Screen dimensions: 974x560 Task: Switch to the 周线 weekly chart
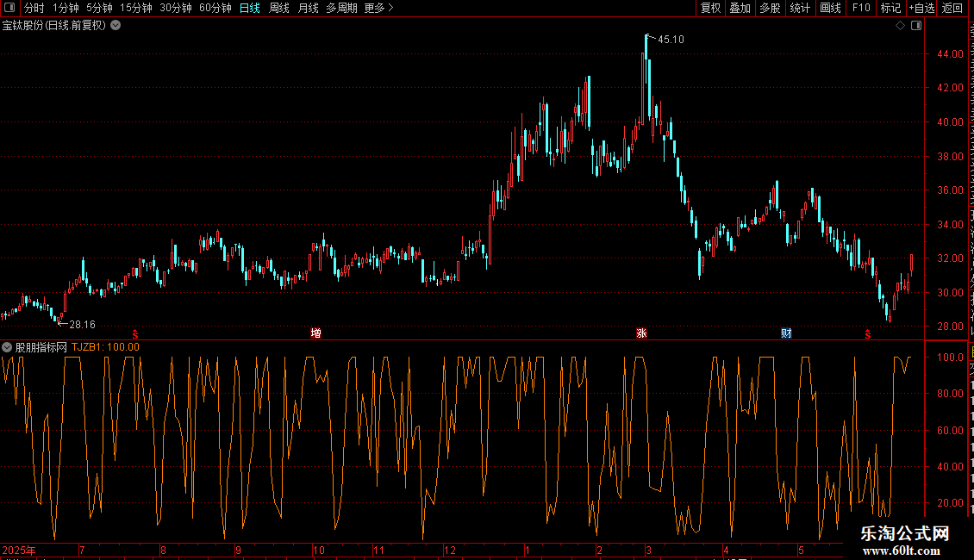click(x=279, y=8)
